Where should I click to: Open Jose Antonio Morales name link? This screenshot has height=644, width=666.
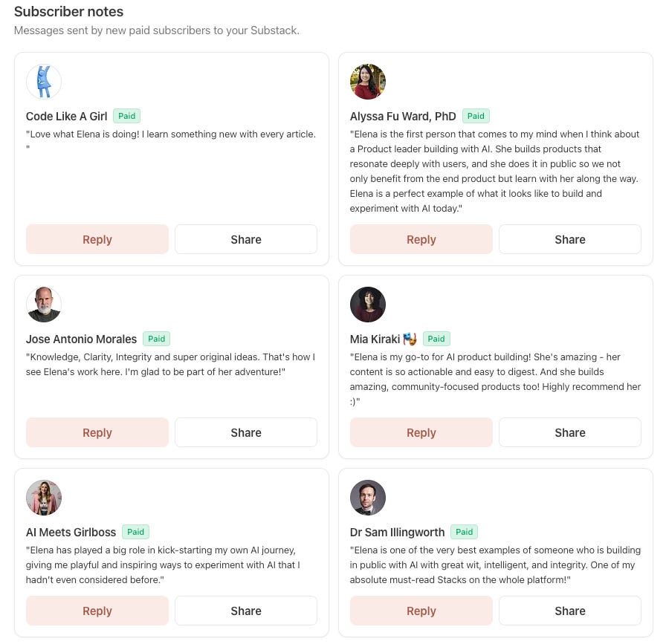point(81,339)
